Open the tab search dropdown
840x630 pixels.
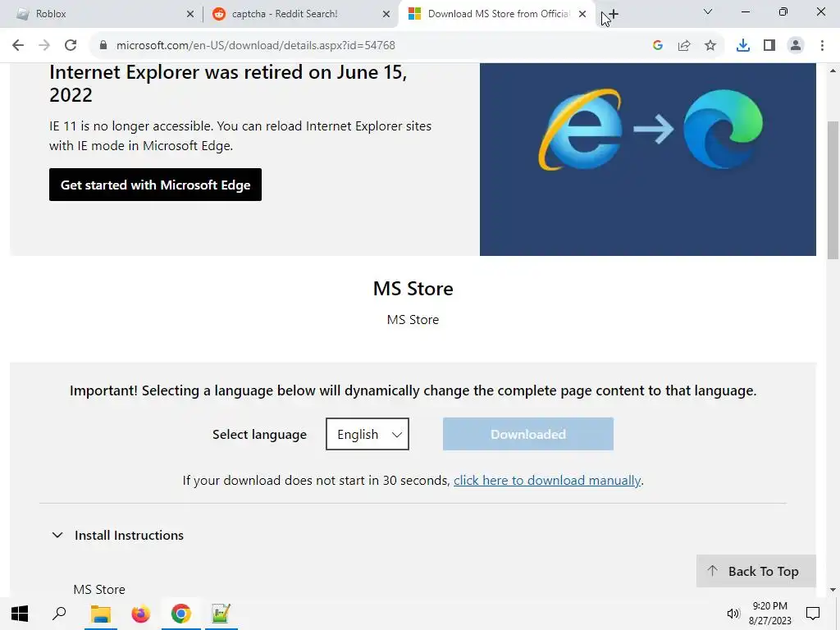pyautogui.click(x=708, y=11)
